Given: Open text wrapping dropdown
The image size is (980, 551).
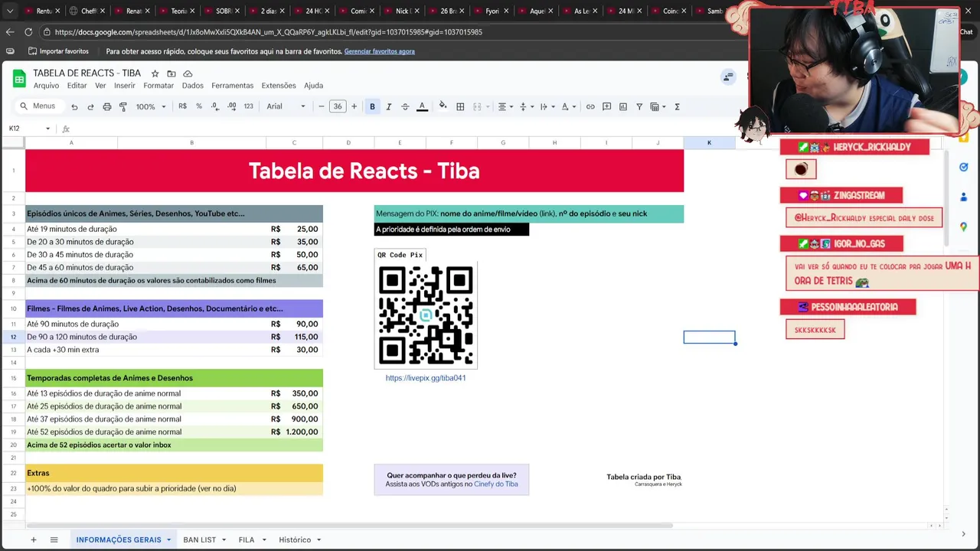Looking at the screenshot, I should [546, 106].
